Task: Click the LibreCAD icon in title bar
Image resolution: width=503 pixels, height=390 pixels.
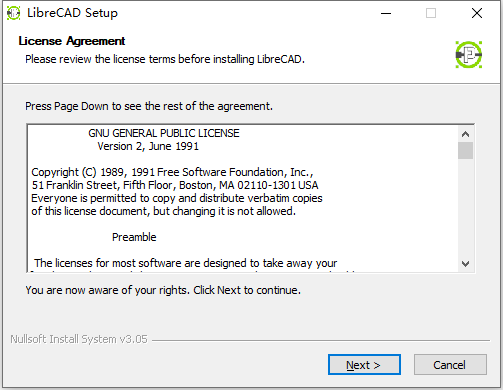Action: (13, 13)
